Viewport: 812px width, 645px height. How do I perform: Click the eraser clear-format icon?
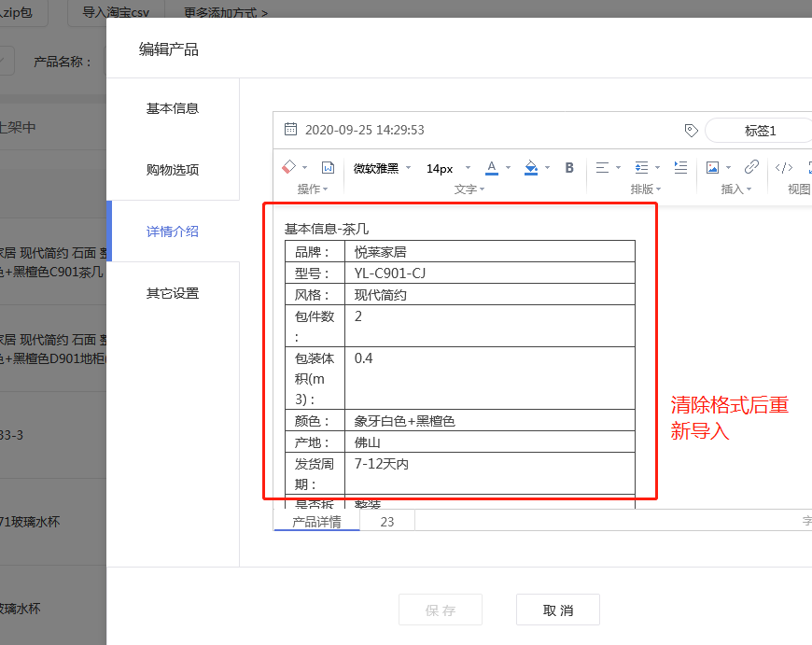tap(288, 167)
